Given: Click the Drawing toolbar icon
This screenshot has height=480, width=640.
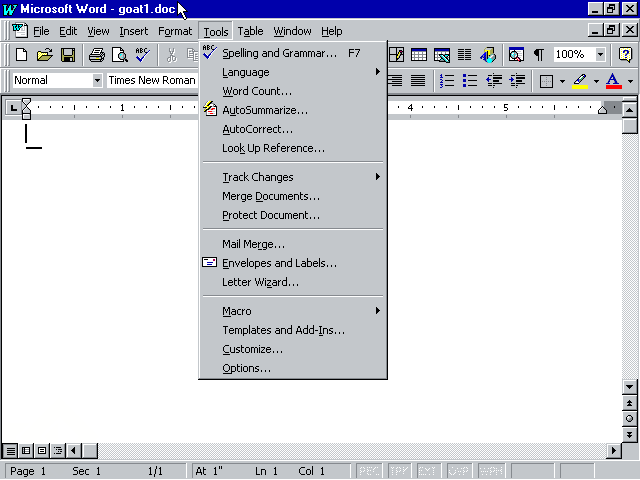Looking at the screenshot, I should 488,54.
